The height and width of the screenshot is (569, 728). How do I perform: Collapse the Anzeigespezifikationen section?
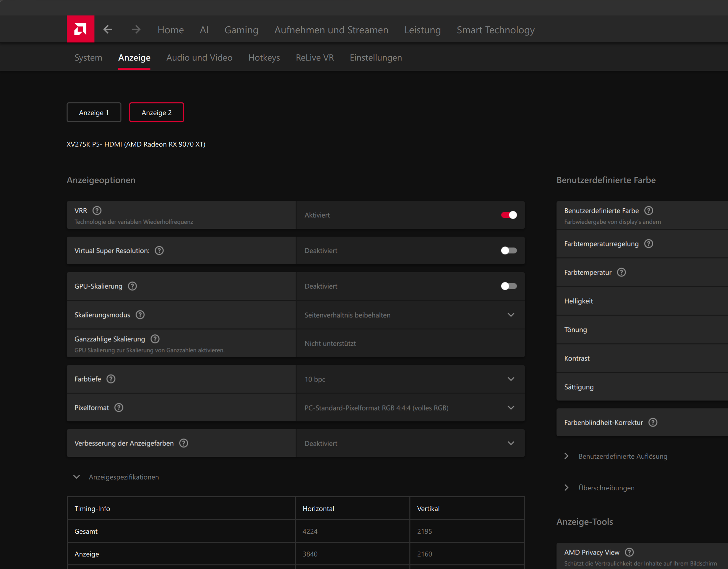point(123,477)
